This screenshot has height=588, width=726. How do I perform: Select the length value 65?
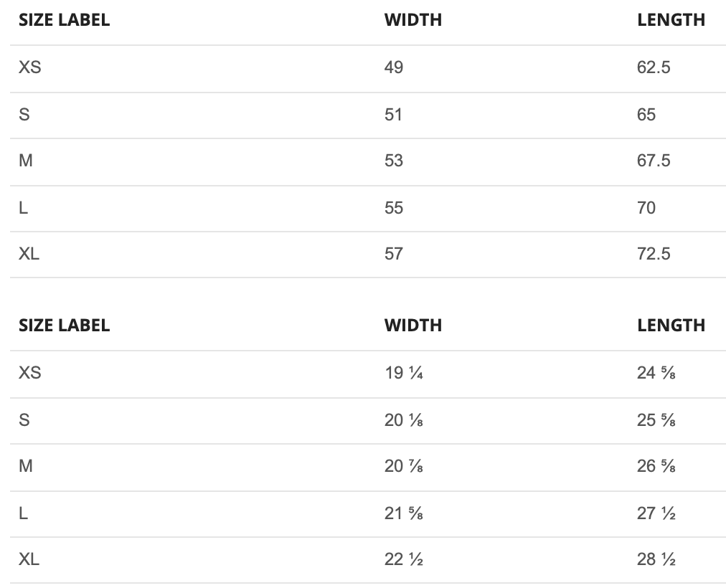pos(646,115)
